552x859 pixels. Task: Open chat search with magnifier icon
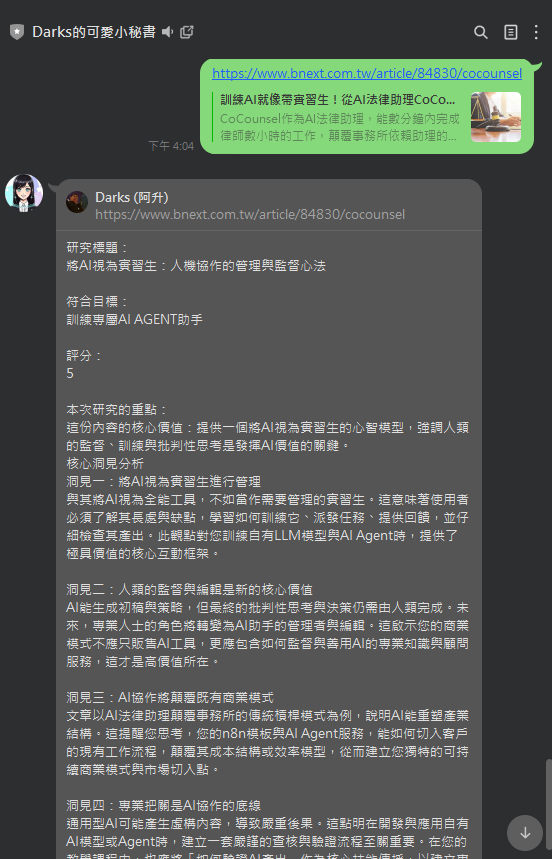click(480, 32)
